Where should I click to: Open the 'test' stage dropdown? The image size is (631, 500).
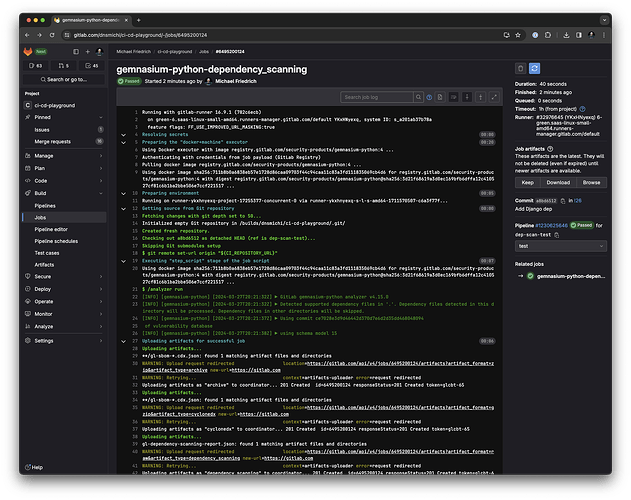tap(560, 245)
